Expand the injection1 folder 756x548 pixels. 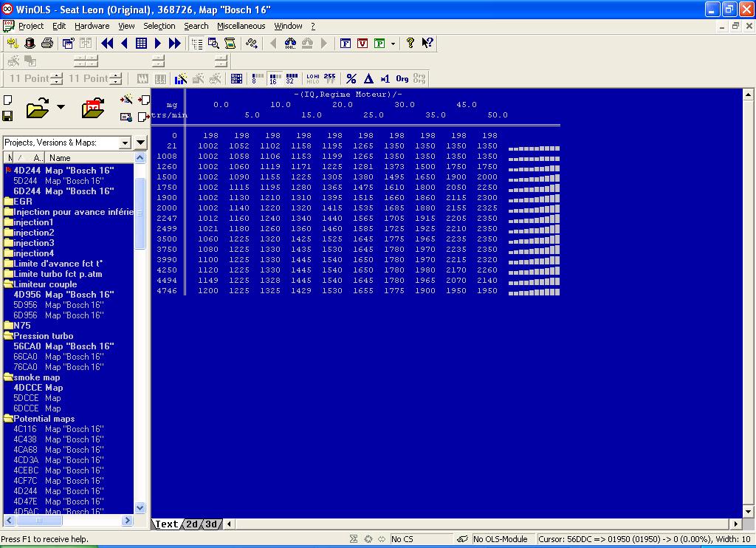click(x=9, y=222)
